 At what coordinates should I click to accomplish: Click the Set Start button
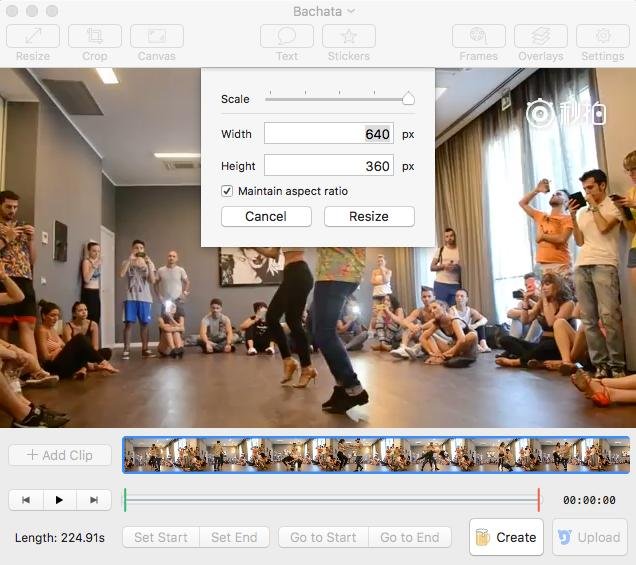tap(161, 537)
